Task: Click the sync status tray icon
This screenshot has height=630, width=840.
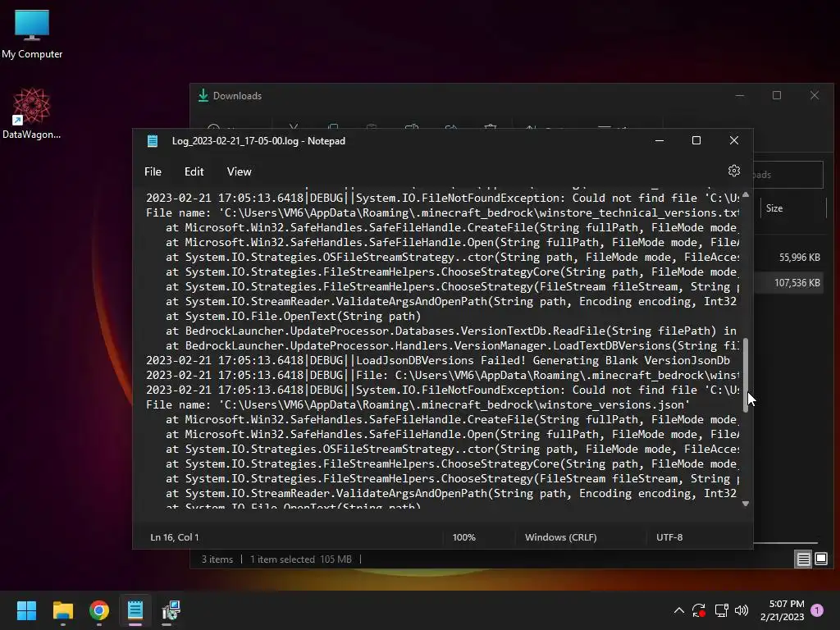Action: tap(699, 610)
